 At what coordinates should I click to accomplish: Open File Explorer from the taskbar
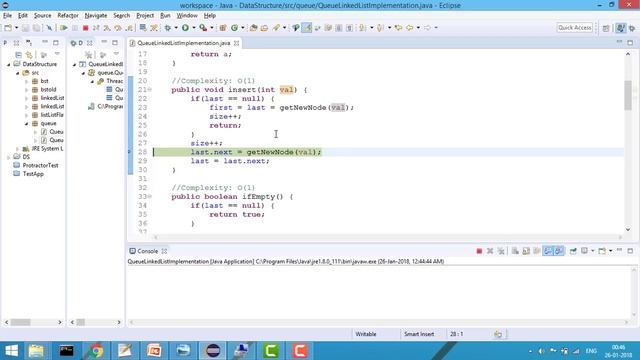pyautogui.click(x=36, y=351)
